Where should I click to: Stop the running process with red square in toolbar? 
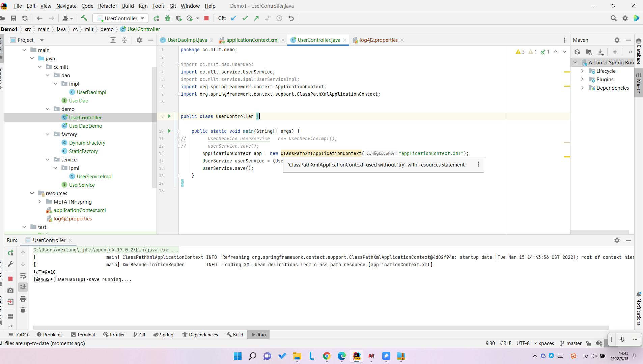(x=206, y=18)
